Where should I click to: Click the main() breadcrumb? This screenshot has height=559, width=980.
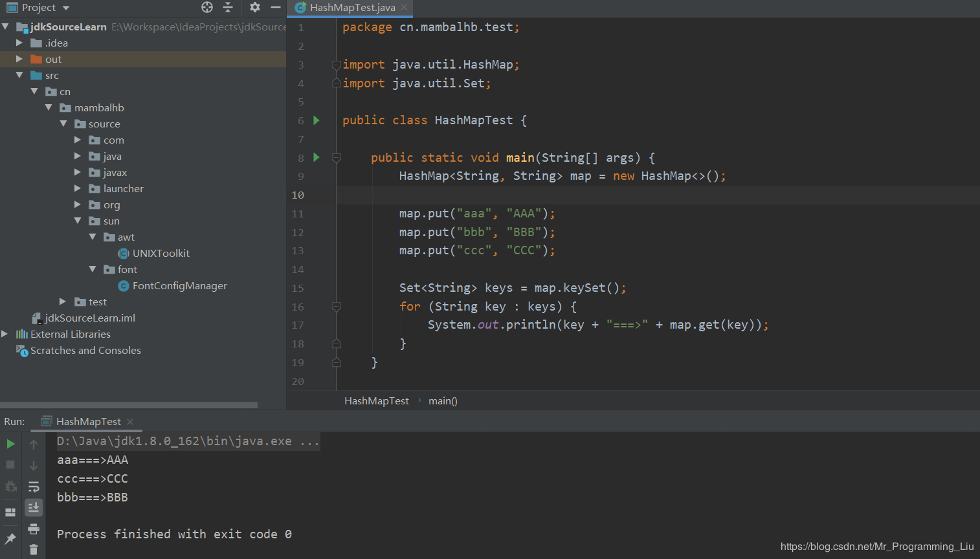(443, 401)
